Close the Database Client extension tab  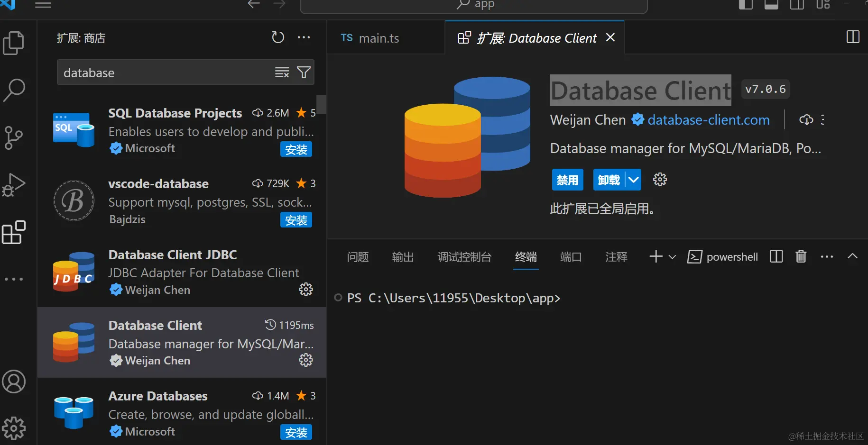[x=610, y=37]
